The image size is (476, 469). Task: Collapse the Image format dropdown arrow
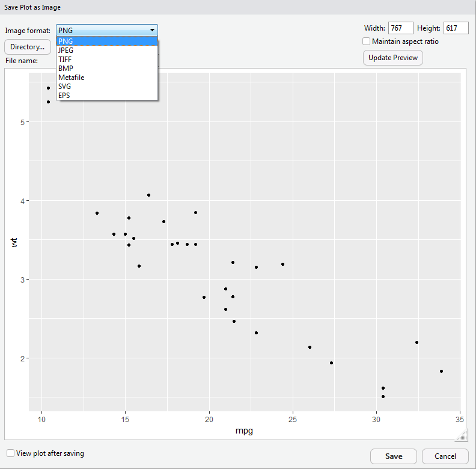152,30
